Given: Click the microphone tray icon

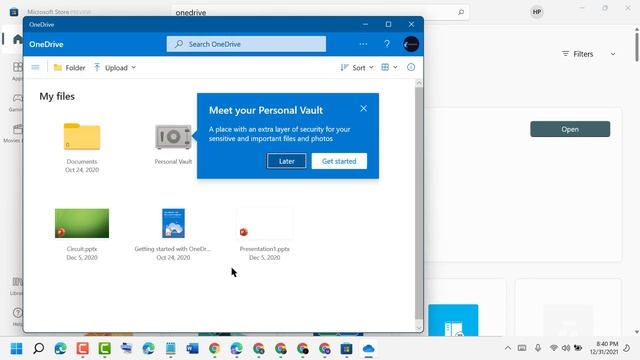Looking at the screenshot, I should 538,348.
